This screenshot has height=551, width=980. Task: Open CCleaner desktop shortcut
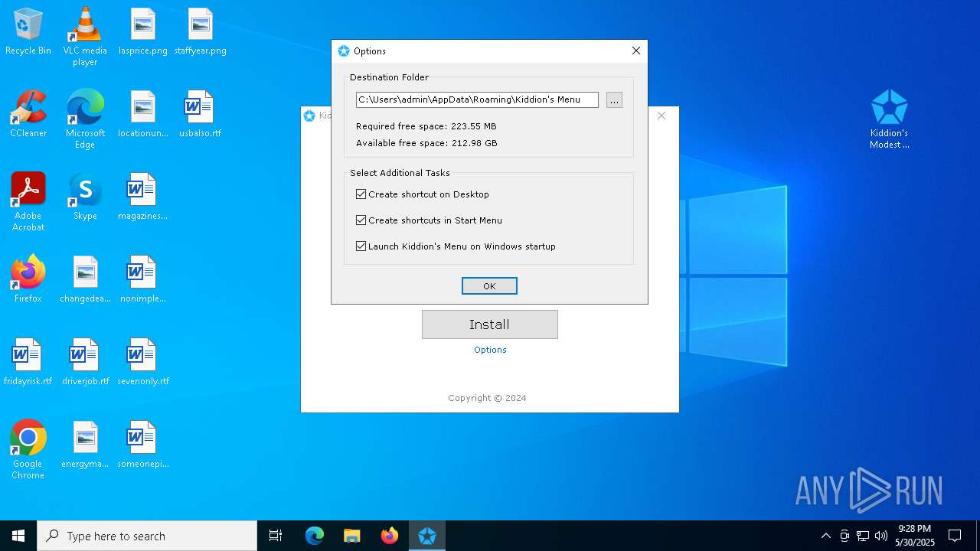(x=28, y=115)
